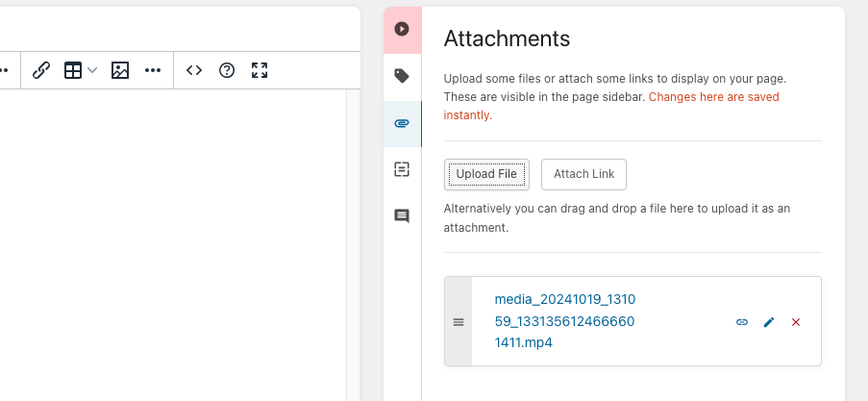Screen dimensions: 868x401
Task: Copy link for the mp4 attachment
Action: coord(742,322)
